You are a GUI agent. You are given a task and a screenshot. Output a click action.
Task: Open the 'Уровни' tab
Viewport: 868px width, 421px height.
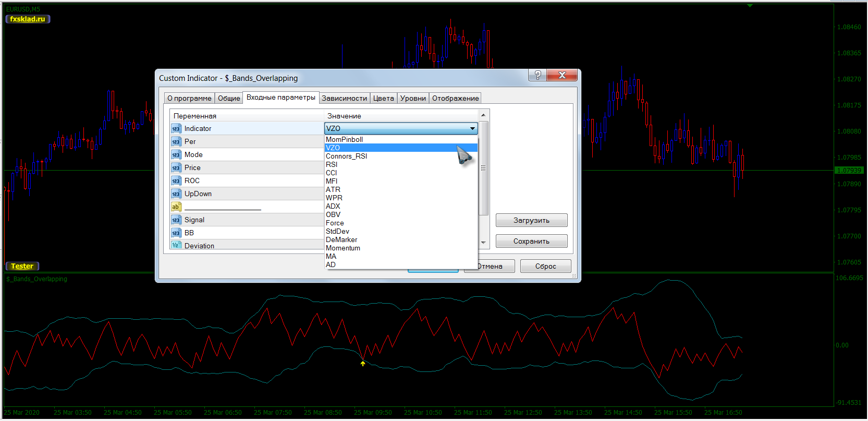[x=413, y=98]
